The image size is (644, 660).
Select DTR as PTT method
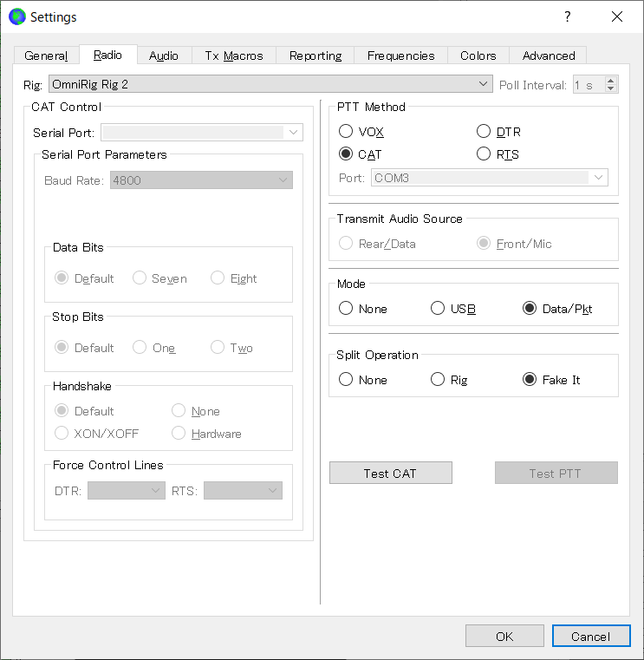click(x=484, y=132)
